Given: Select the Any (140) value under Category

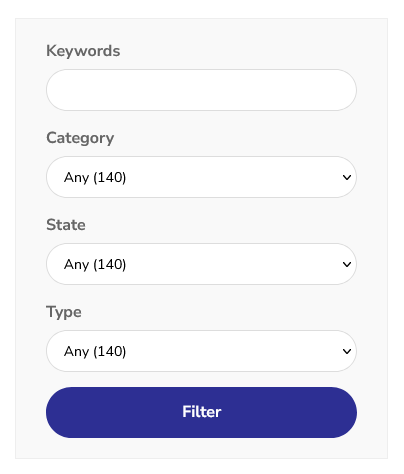Looking at the screenshot, I should coord(95,177).
